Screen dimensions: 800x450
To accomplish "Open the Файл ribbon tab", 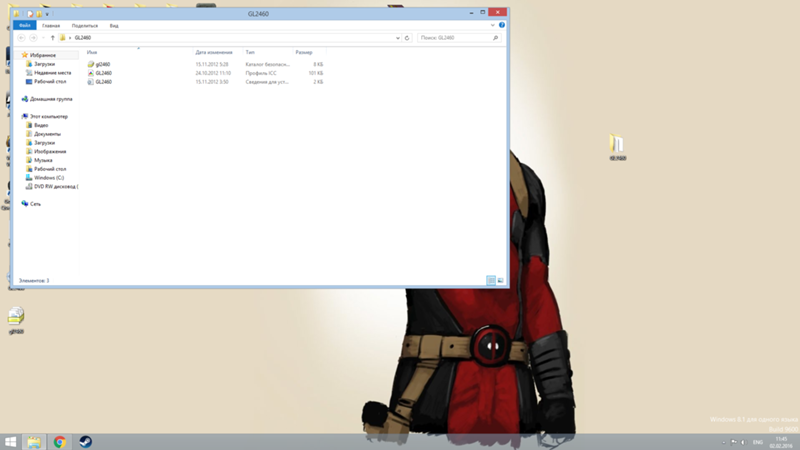I will pyautogui.click(x=24, y=26).
